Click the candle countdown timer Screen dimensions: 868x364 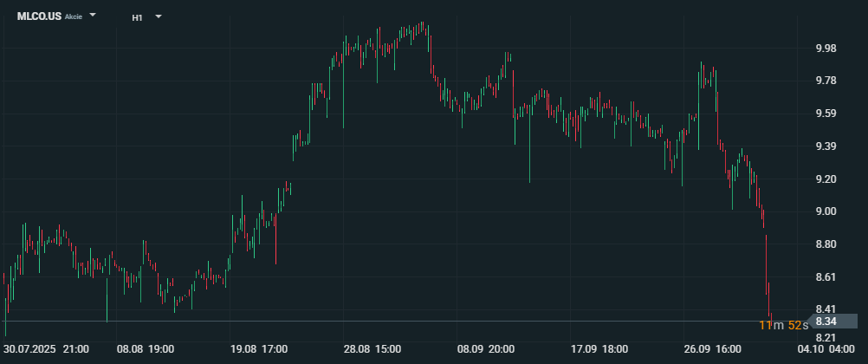(783, 325)
